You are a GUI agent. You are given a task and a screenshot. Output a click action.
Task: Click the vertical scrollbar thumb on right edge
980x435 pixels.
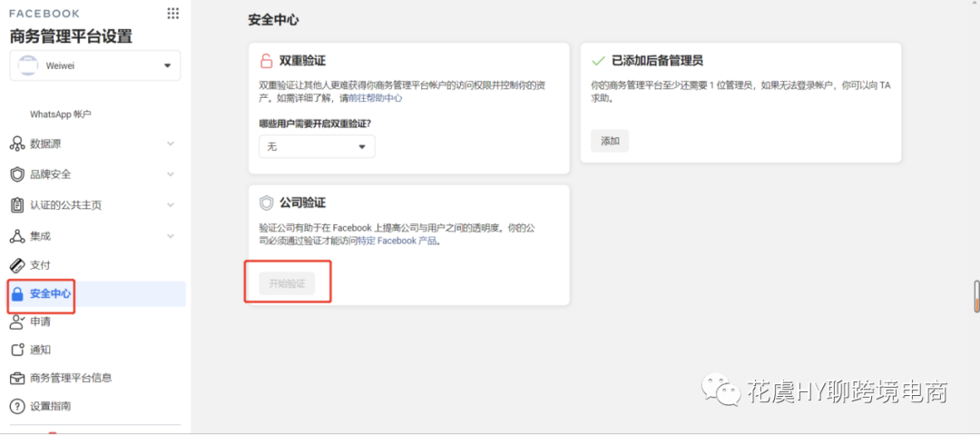[977, 296]
